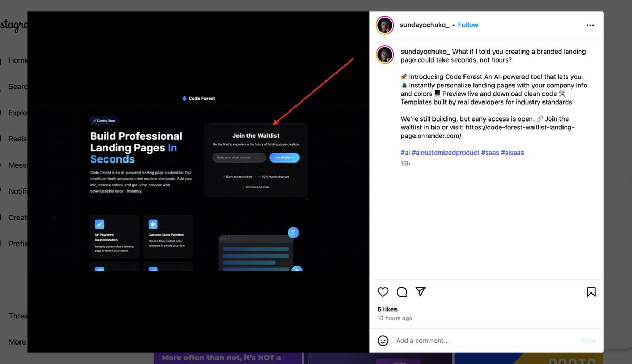The width and height of the screenshot is (632, 364).
Task: Open comments via the speech bubble icon
Action: coord(402,292)
